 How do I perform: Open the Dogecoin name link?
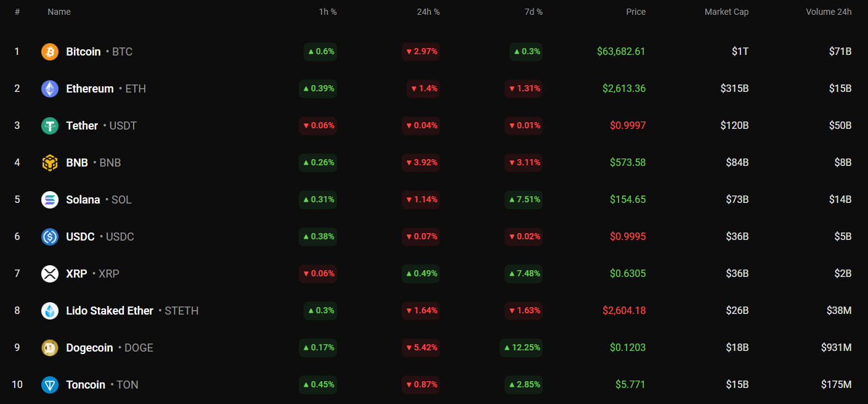tap(89, 348)
